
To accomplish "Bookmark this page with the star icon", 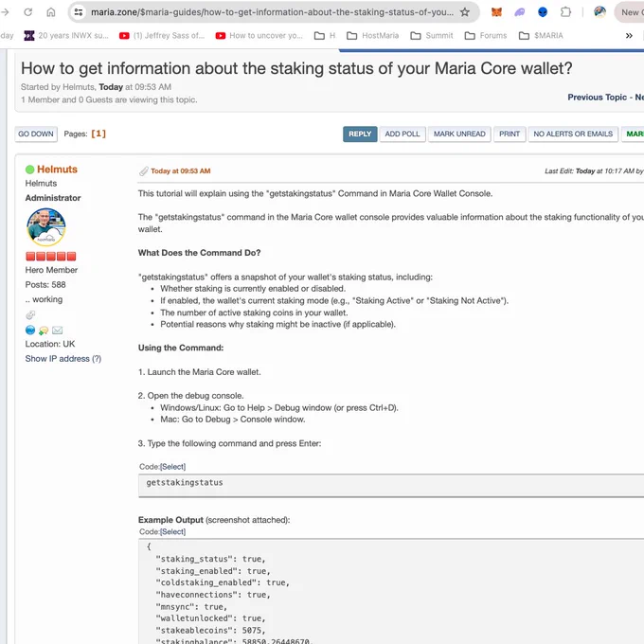I will pos(464,12).
